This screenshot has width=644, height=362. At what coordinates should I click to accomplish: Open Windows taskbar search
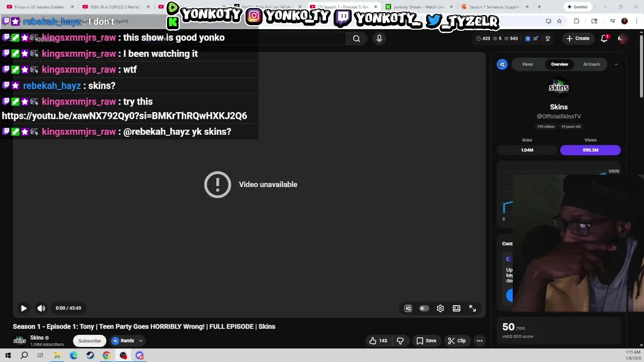click(24, 355)
